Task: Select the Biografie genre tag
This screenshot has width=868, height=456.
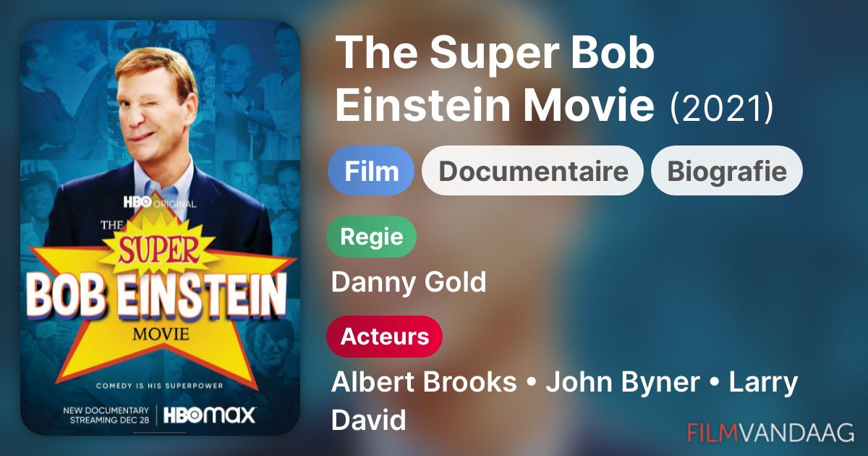Action: click(x=727, y=171)
